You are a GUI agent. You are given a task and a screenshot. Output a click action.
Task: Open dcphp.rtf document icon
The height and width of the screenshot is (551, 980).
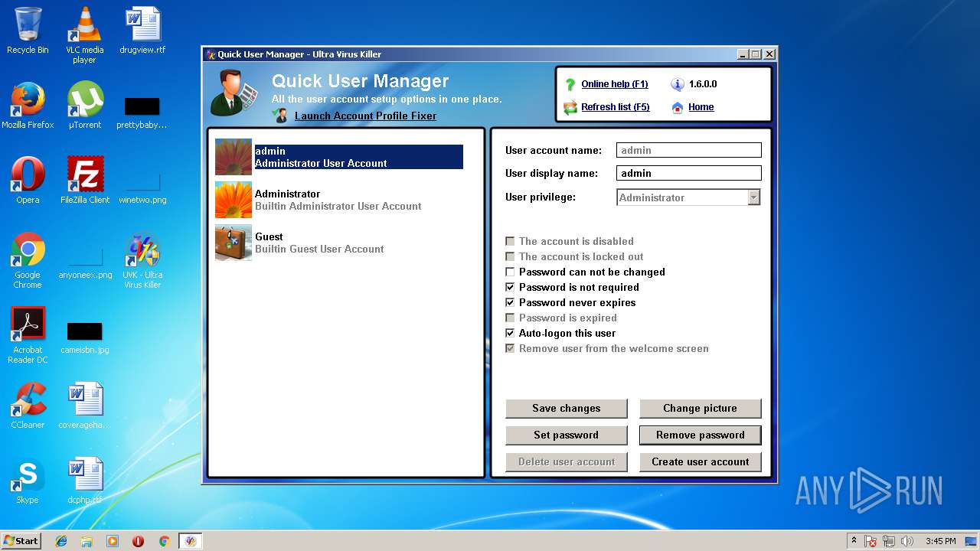pos(85,481)
